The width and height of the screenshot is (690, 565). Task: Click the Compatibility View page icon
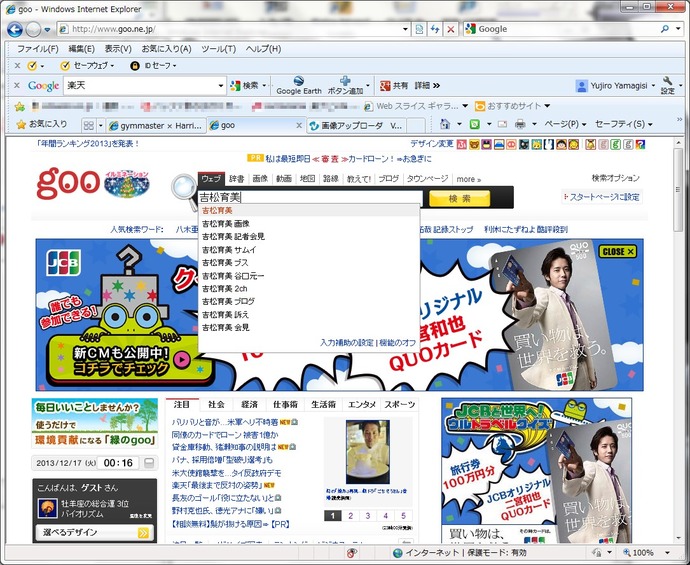point(419,29)
